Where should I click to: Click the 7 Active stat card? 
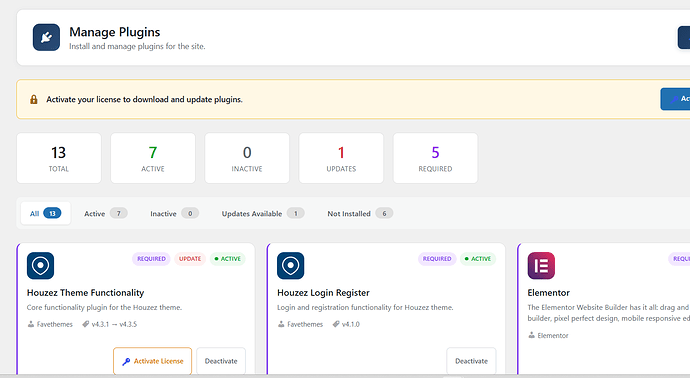tap(153, 158)
